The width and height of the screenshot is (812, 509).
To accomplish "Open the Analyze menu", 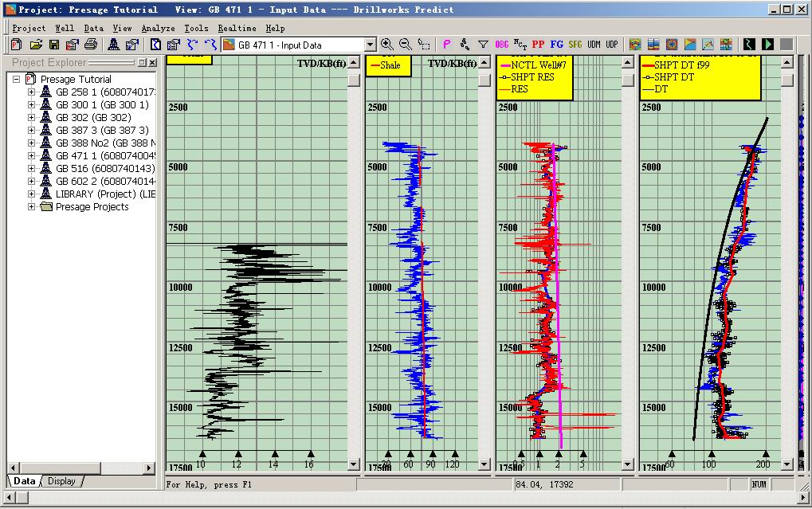I will (x=159, y=29).
